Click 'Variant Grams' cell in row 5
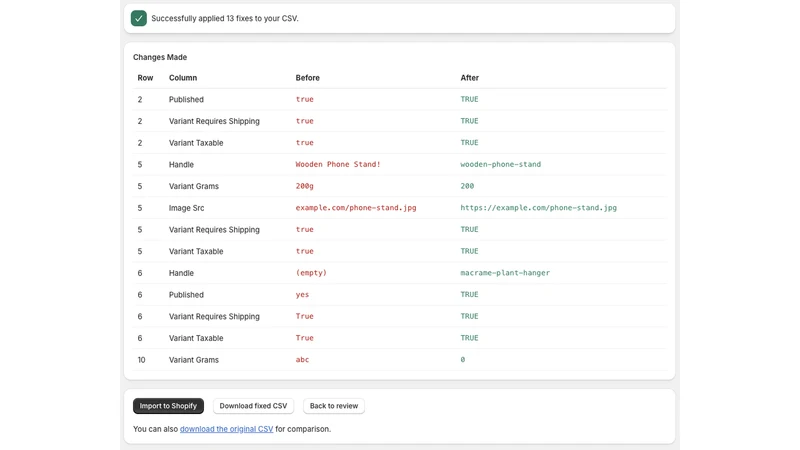 pyautogui.click(x=194, y=187)
